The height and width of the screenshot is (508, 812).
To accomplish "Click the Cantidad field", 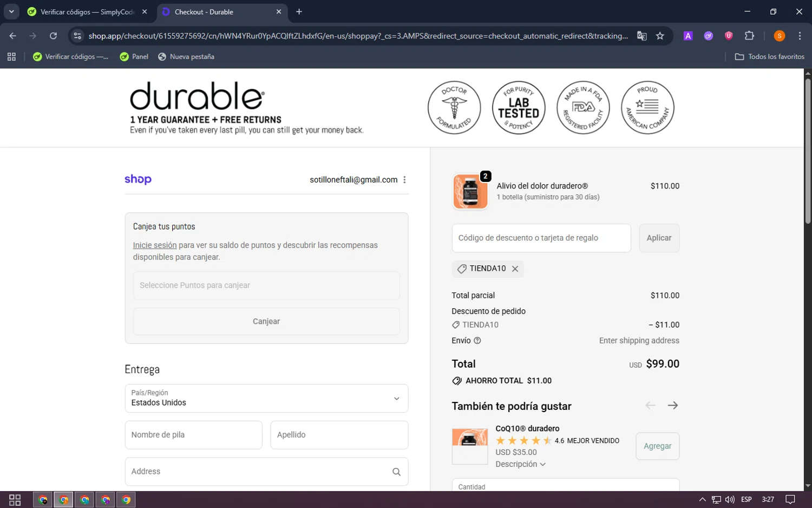I will point(565,485).
